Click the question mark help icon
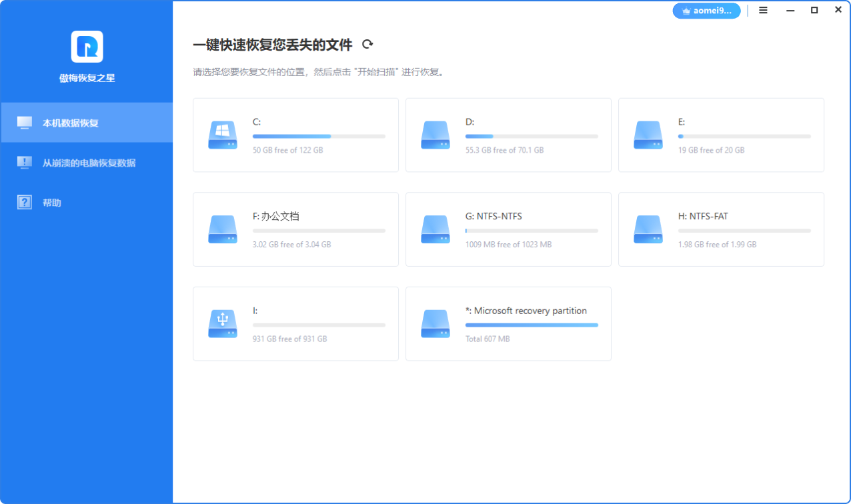The height and width of the screenshot is (504, 851). [x=25, y=202]
